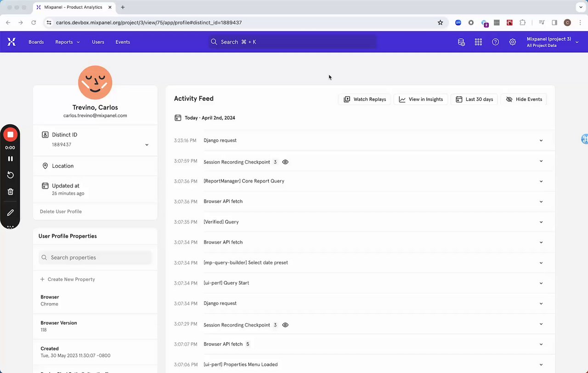Go to Events in navigation

(x=123, y=42)
